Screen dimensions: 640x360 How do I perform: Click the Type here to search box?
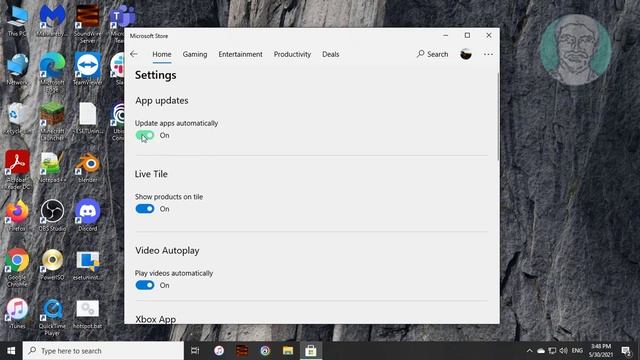(103, 351)
